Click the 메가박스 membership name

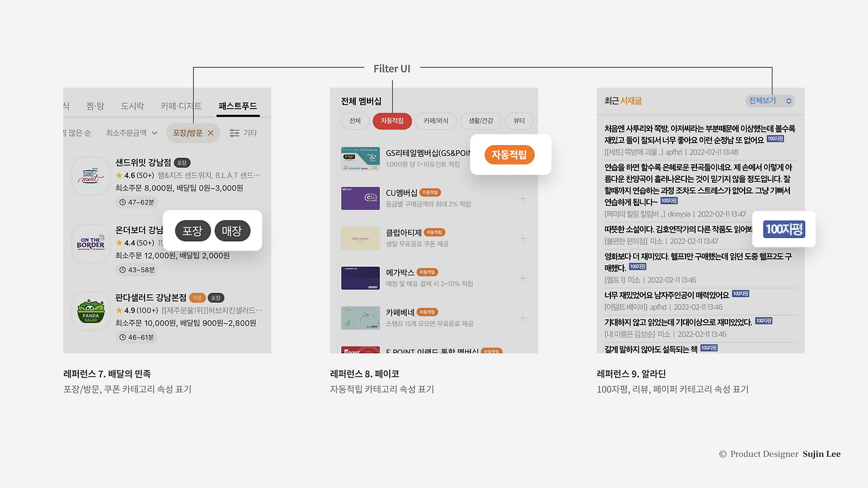[x=399, y=272]
